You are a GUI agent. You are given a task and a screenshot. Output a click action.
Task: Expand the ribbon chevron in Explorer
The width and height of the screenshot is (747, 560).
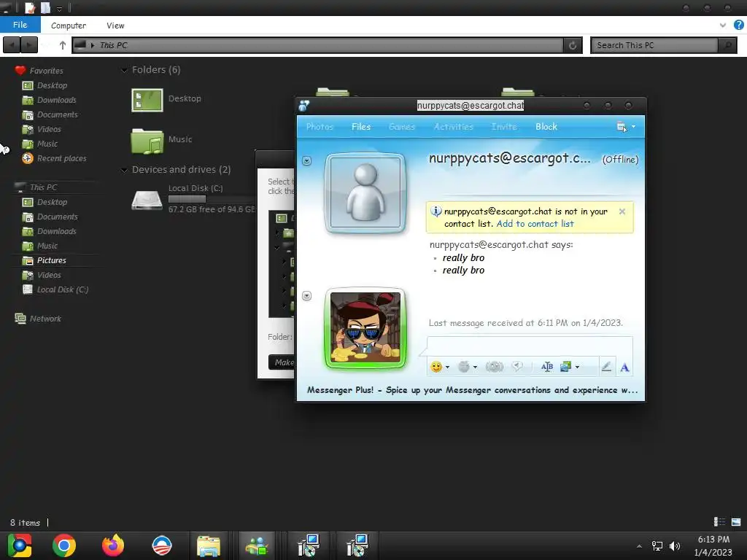pos(723,25)
